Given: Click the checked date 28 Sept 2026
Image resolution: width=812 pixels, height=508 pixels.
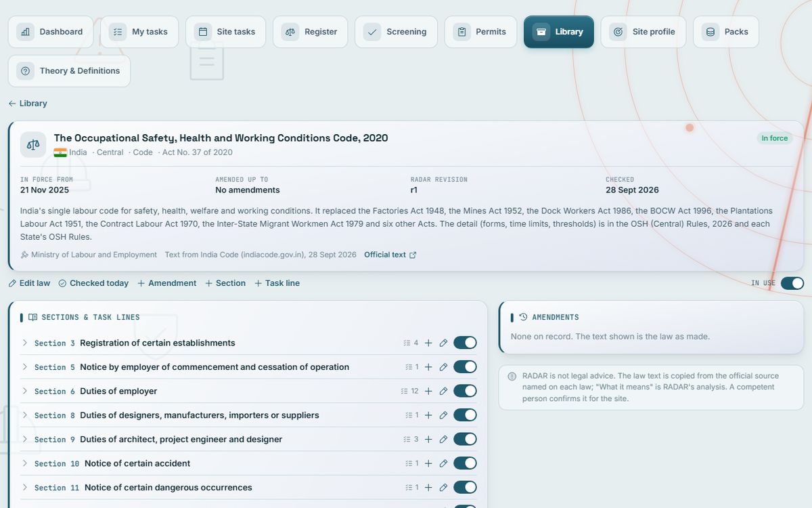Looking at the screenshot, I should click(632, 190).
